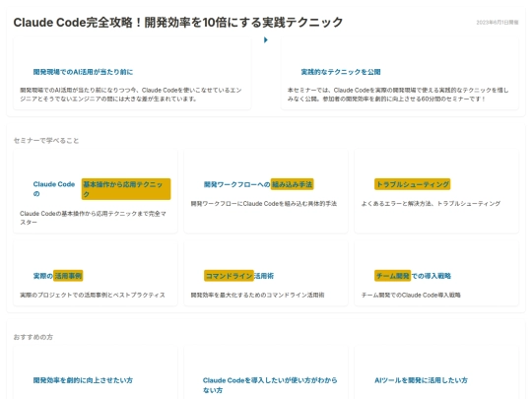The height and width of the screenshot is (399, 532).
Task: Click the text での導入戦略
Action: click(x=432, y=276)
